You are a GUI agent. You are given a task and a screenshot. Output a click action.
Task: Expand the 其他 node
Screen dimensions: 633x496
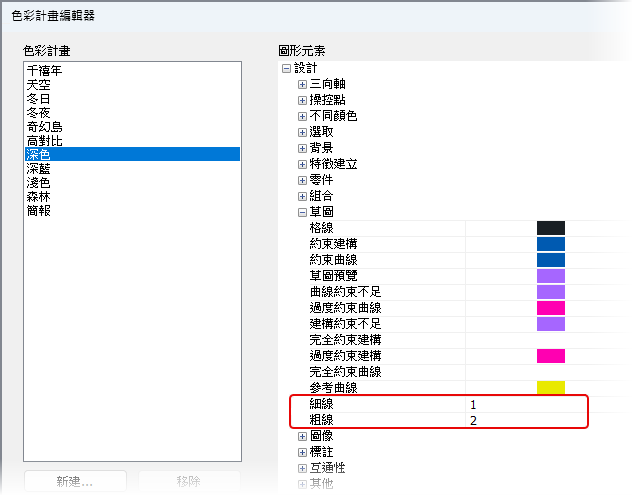pos(302,484)
